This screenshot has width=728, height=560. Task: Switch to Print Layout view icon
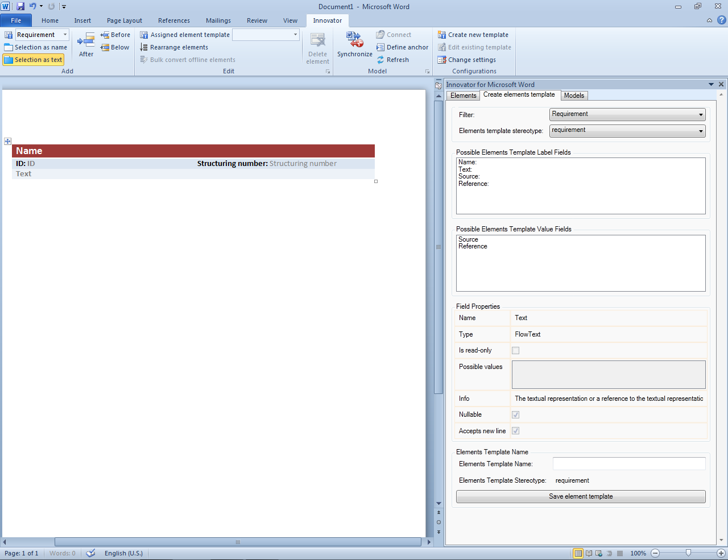tap(578, 553)
